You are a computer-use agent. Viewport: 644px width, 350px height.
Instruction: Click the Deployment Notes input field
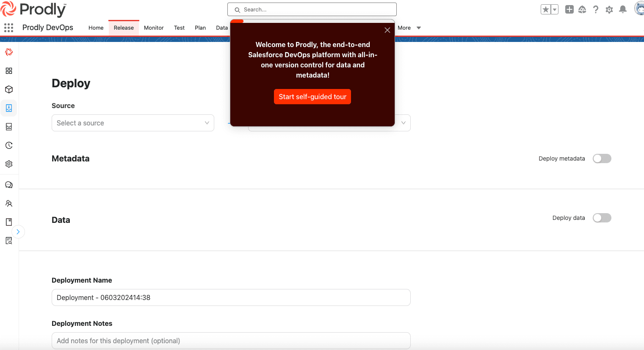231,341
